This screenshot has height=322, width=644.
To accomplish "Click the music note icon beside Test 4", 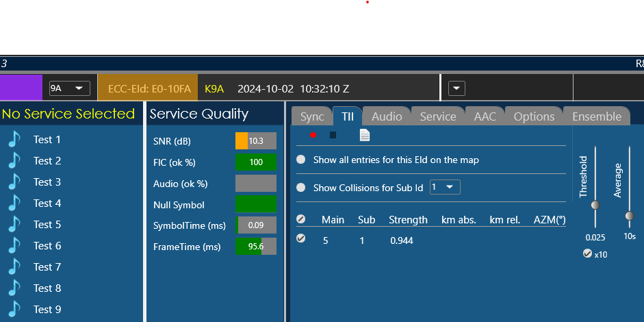I will point(14,203).
